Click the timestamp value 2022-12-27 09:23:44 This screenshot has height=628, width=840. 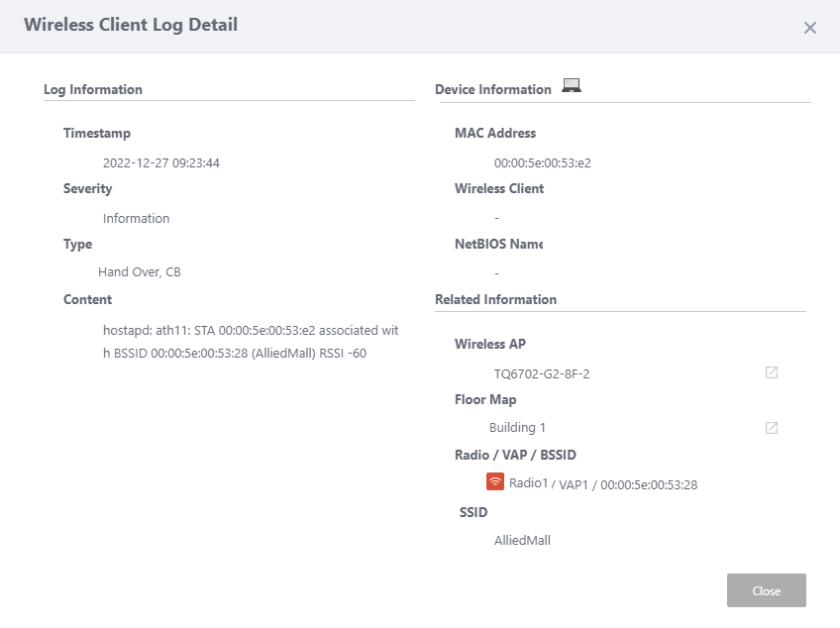pos(161,163)
